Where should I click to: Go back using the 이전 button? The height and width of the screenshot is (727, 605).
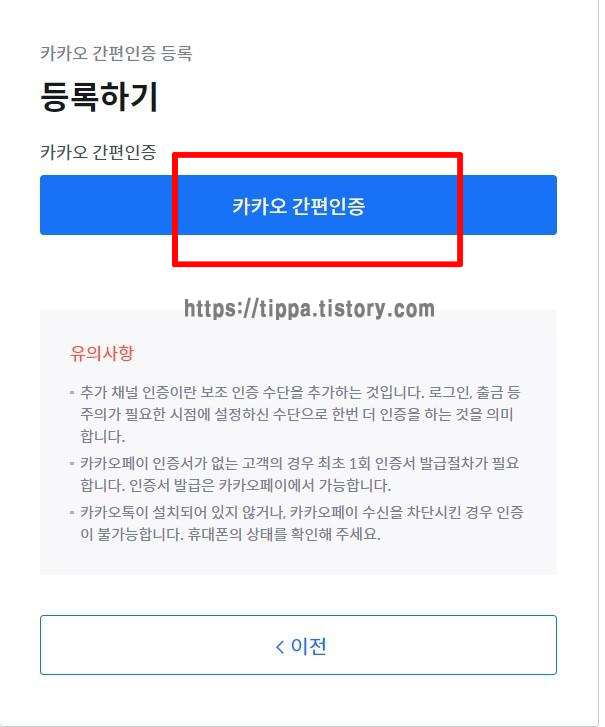pyautogui.click(x=298, y=644)
